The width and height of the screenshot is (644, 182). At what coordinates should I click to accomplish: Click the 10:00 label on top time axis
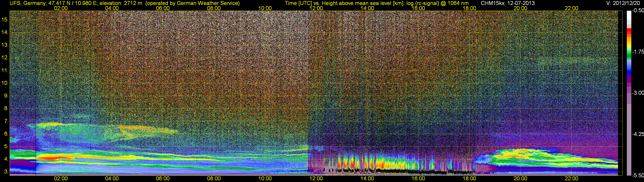tap(265, 8)
